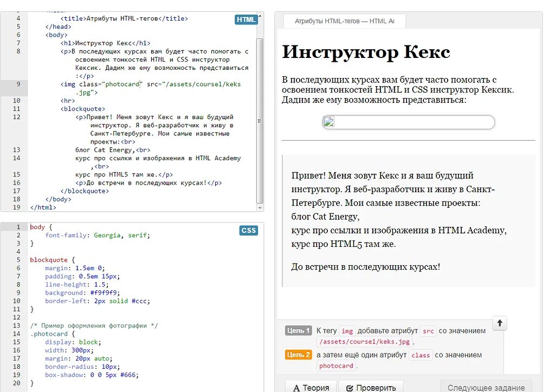The width and height of the screenshot is (555, 392).
Task: Open the Теория button
Action: tap(311, 388)
